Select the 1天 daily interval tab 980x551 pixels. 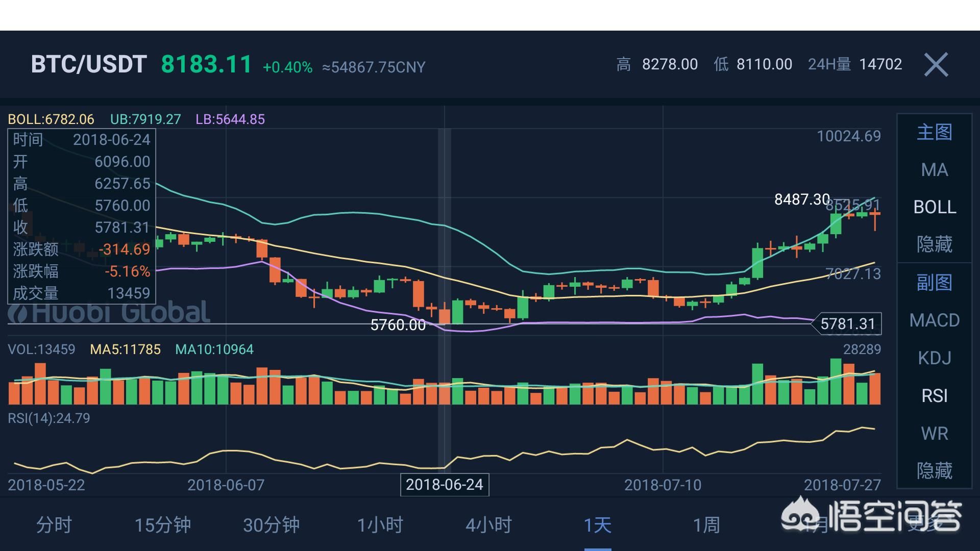point(598,525)
